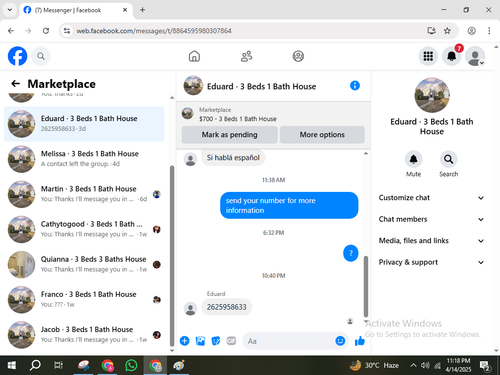Open the tab search dropdown arrow
This screenshot has width=500, height=375.
click(10, 10)
